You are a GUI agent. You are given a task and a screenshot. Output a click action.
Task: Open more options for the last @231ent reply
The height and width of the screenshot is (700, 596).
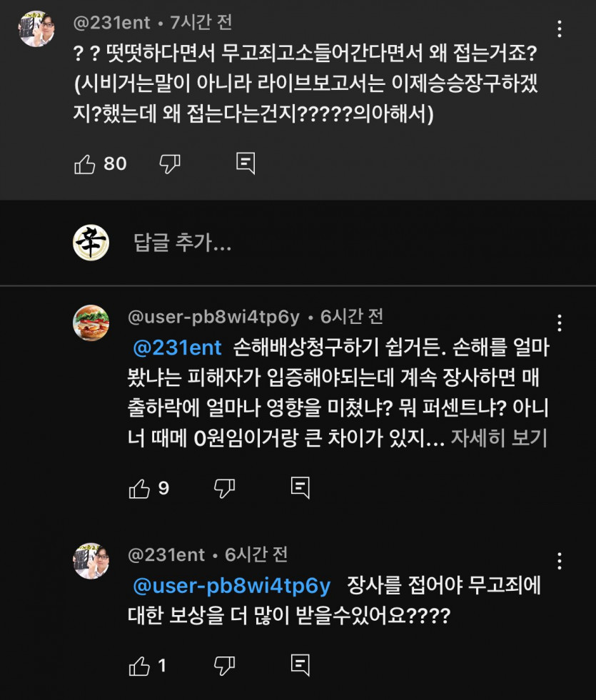click(x=560, y=560)
